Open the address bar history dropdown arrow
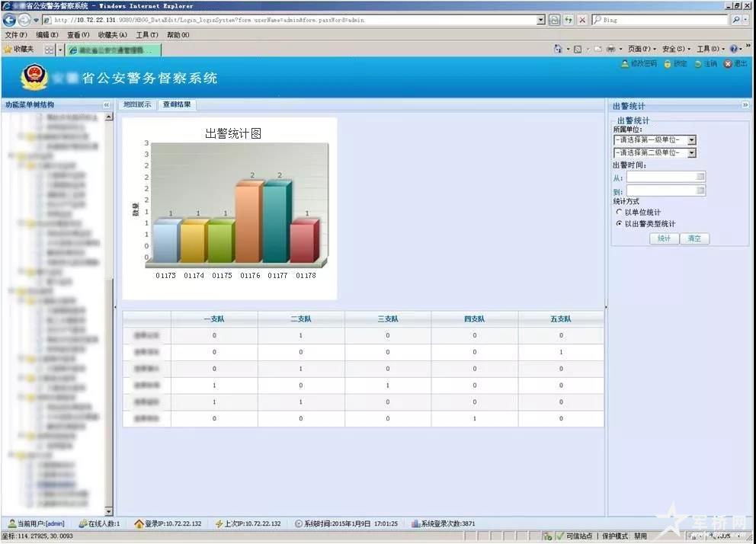Viewport: 756px width, 544px height. click(541, 21)
